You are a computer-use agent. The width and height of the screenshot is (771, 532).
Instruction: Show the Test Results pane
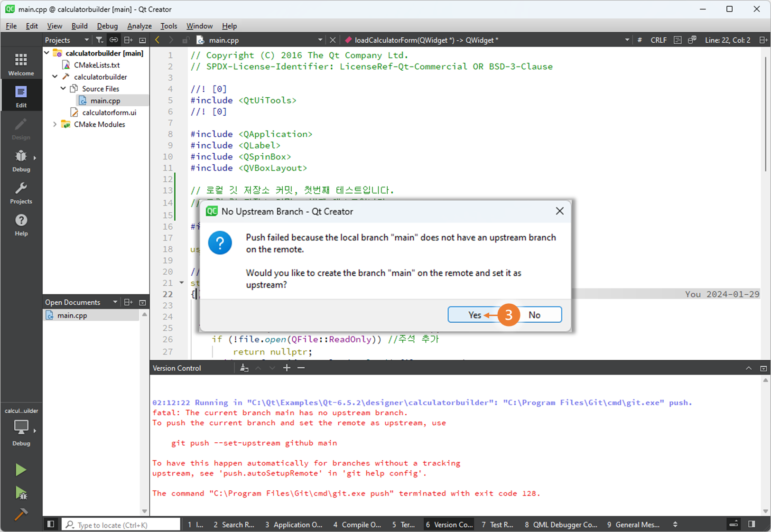497,524
